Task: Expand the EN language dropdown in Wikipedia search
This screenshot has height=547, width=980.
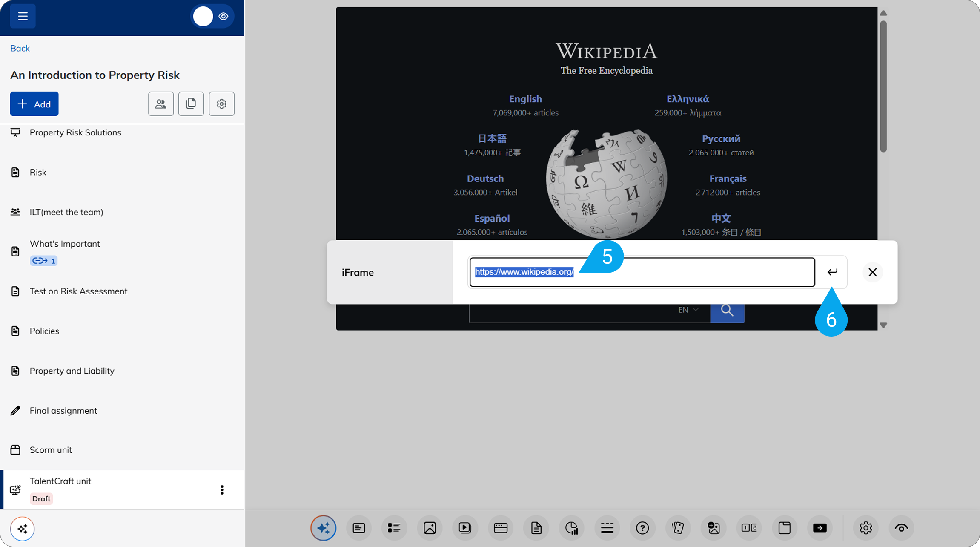Action: pos(688,310)
